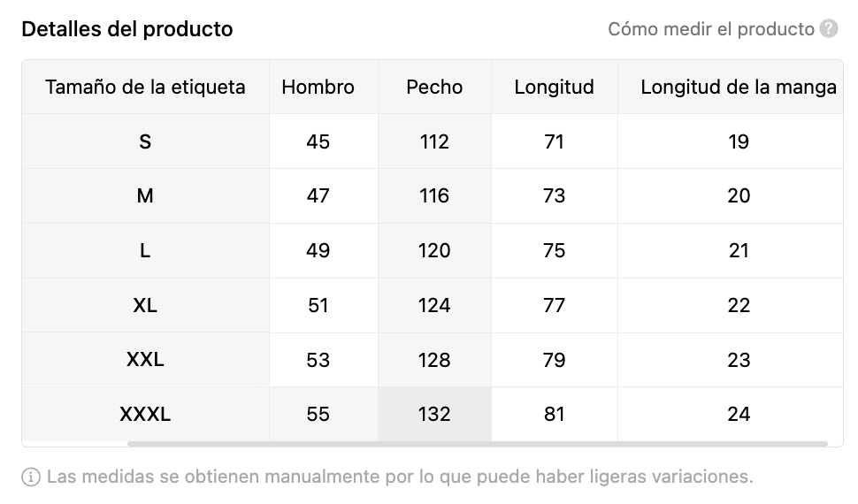Select the S size row label

[145, 141]
